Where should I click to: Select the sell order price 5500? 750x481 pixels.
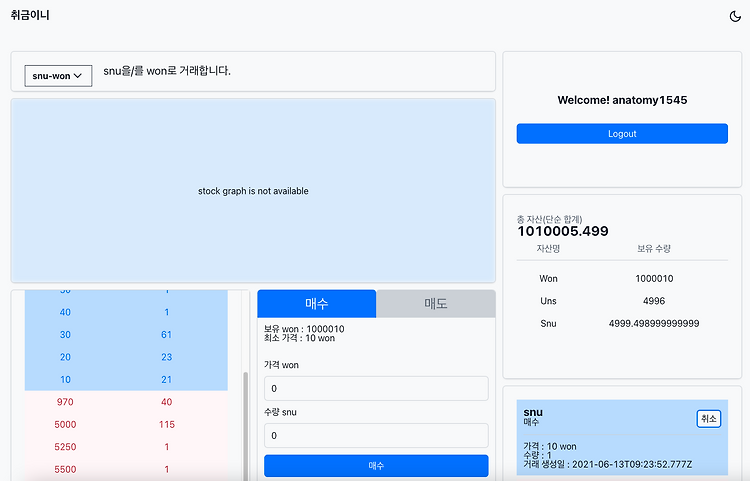coord(65,470)
